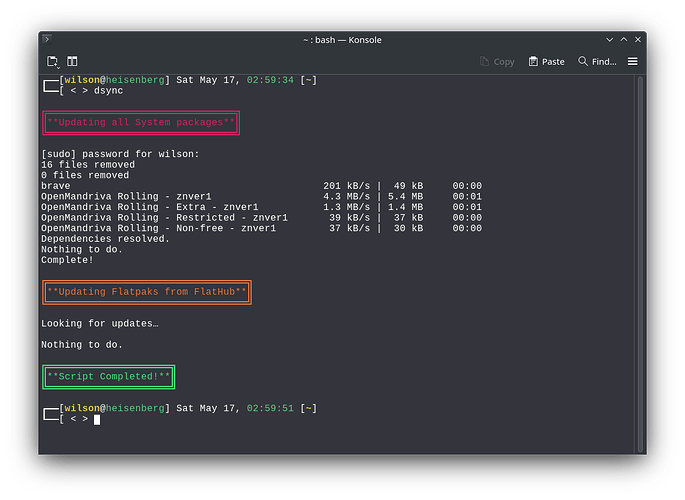The width and height of the screenshot is (685, 500).
Task: Click the '16 files removed' line
Action: pyautogui.click(x=88, y=165)
